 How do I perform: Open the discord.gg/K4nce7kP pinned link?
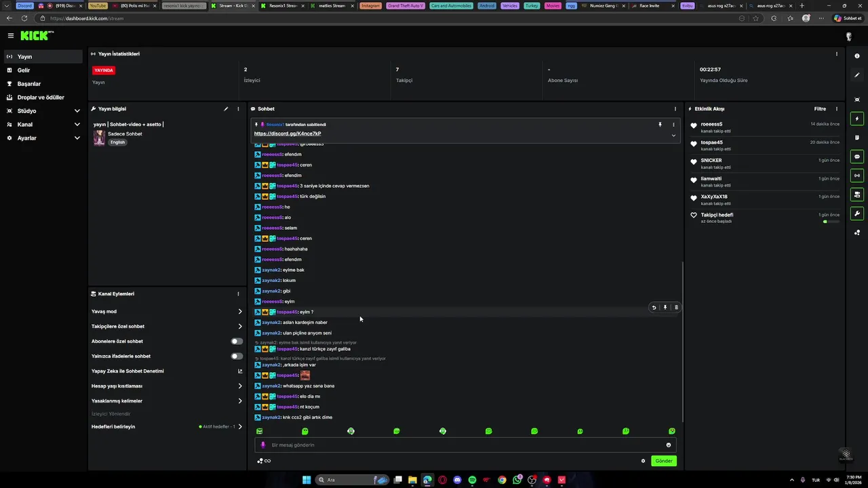(288, 134)
